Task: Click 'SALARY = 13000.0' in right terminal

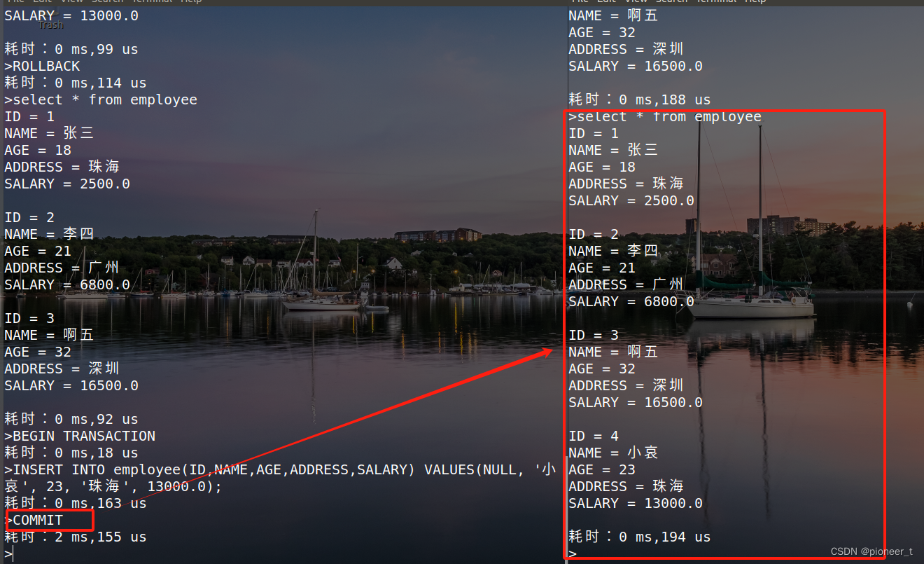Action: pos(636,504)
